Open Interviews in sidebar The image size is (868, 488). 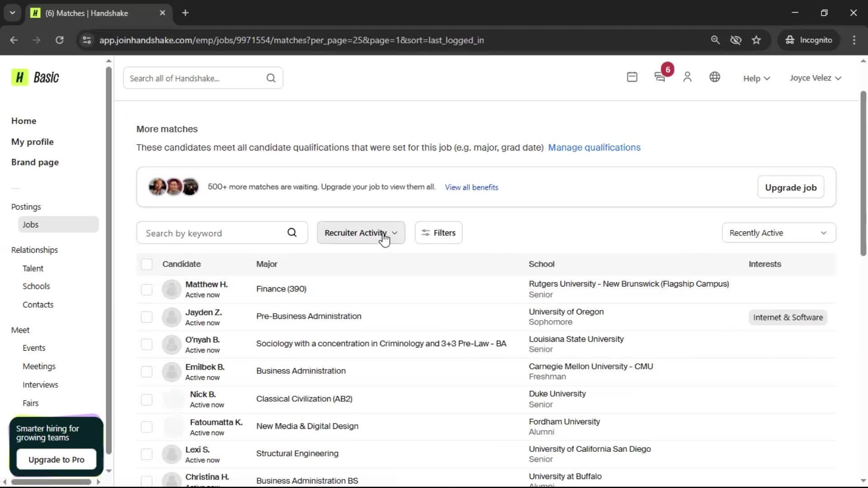tap(40, 385)
